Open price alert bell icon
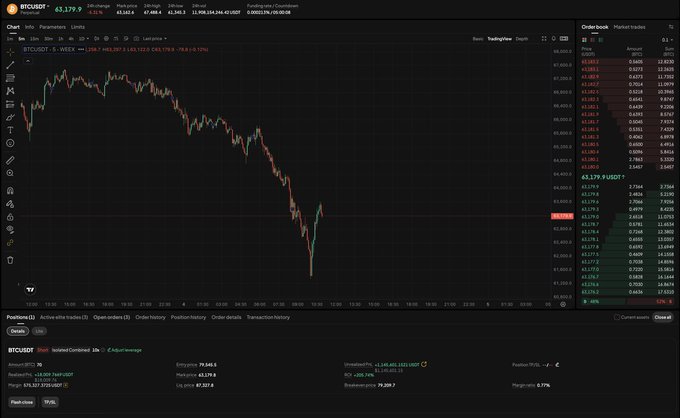Viewport: 680px width, 418px height. [554, 39]
